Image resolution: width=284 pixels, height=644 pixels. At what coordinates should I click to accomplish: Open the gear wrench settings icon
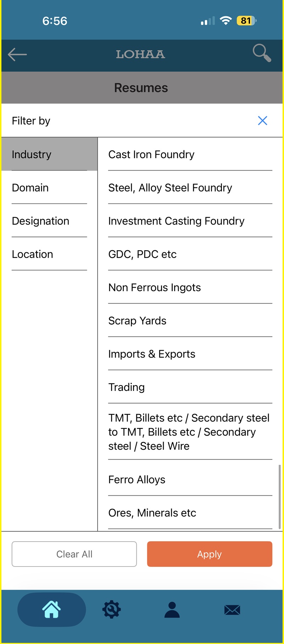point(111,610)
